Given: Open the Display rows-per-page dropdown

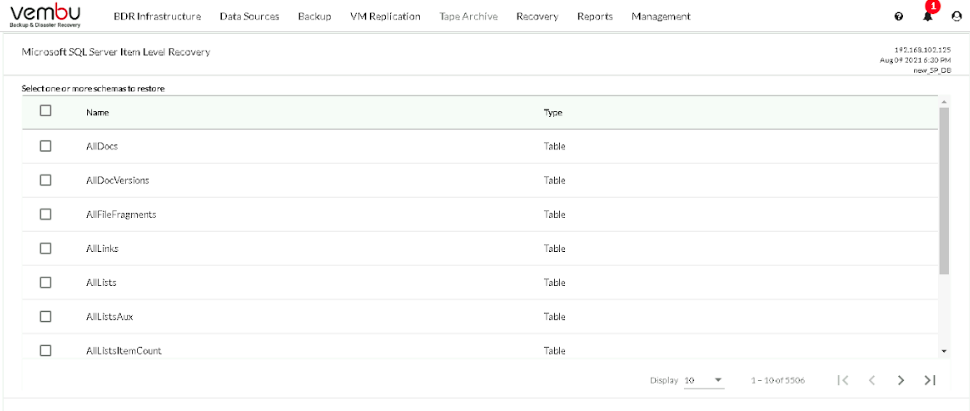Looking at the screenshot, I should pyautogui.click(x=704, y=380).
